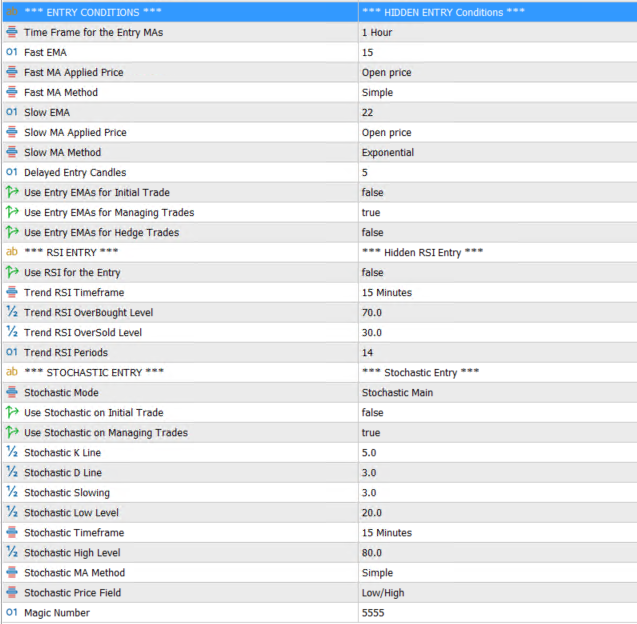Viewport: 637px width, 624px height.
Task: Open the Fast MA Applied Price 'Open price' dropdown
Action: tap(498, 72)
